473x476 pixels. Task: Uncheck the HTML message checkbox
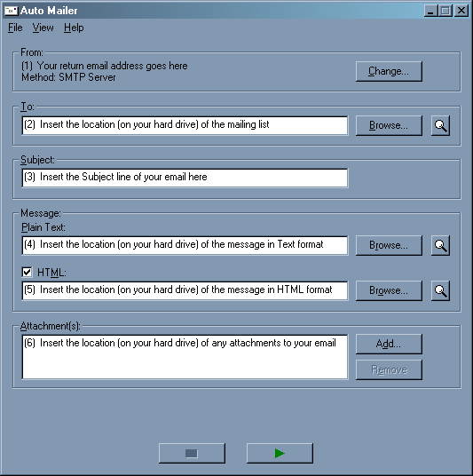(x=27, y=272)
